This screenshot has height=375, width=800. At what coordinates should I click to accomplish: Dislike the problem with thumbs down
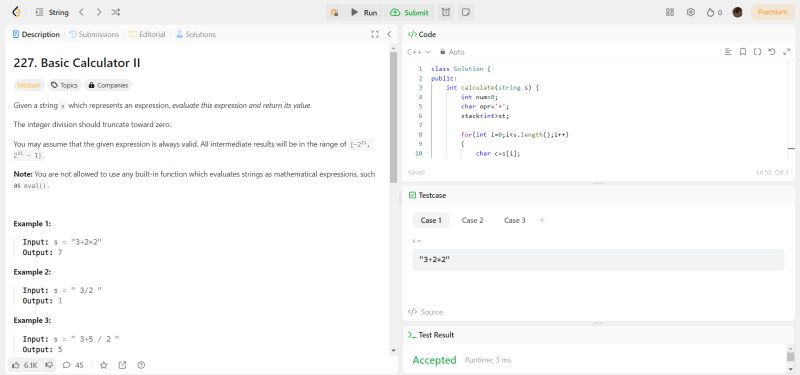(49, 365)
